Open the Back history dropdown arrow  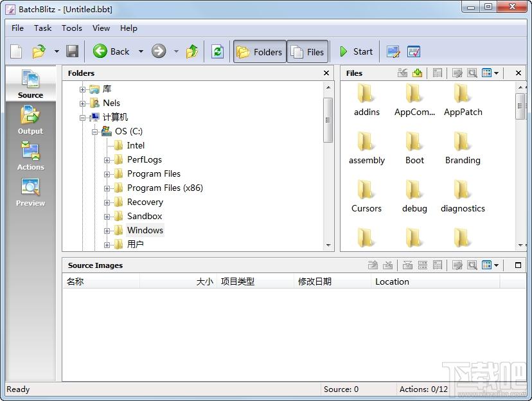(x=141, y=51)
